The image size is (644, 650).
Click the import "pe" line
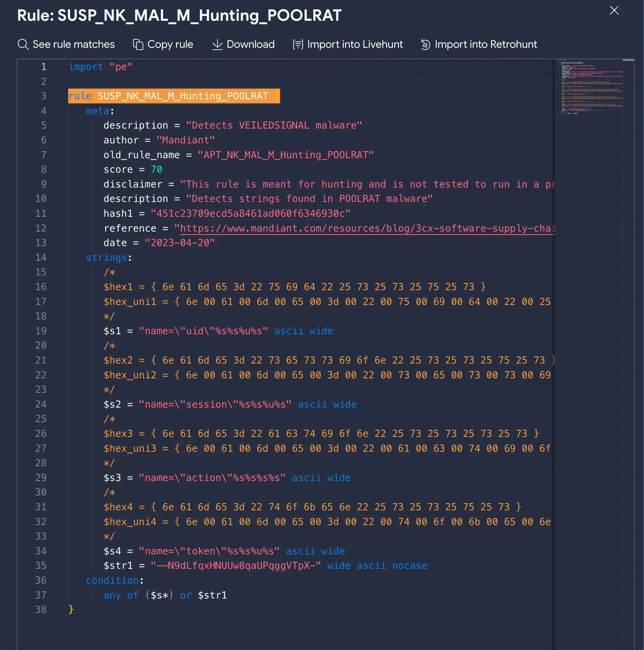(100, 67)
